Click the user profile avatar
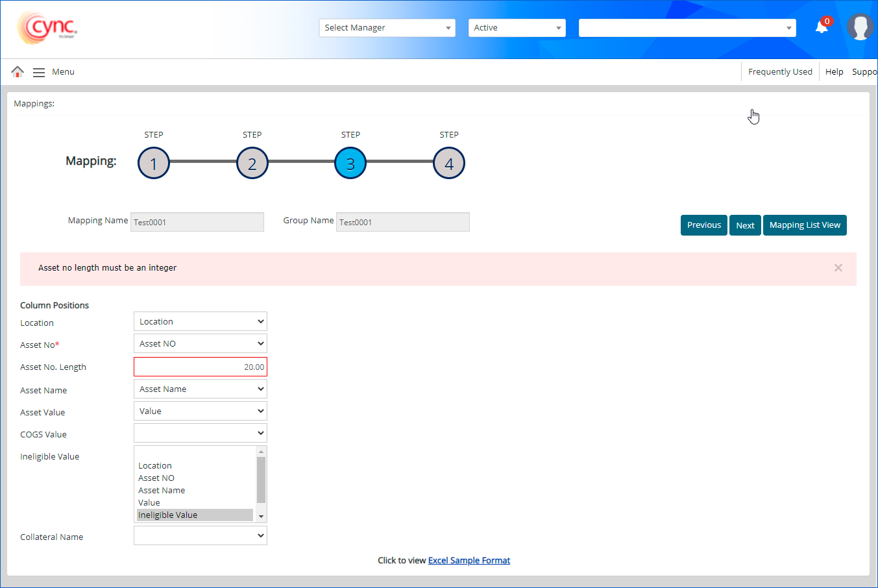The image size is (878, 588). coord(860,27)
